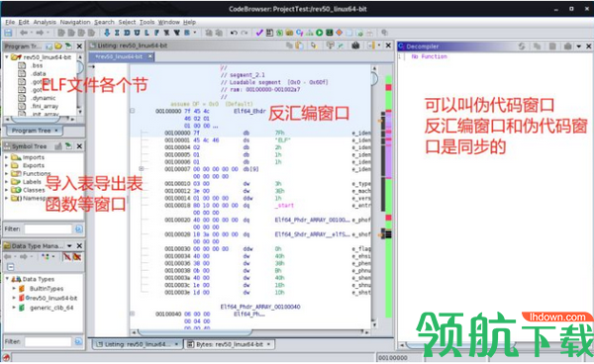
Task: Switch to the Listing: rev50_linux64 bottom tab
Action: 138,344
